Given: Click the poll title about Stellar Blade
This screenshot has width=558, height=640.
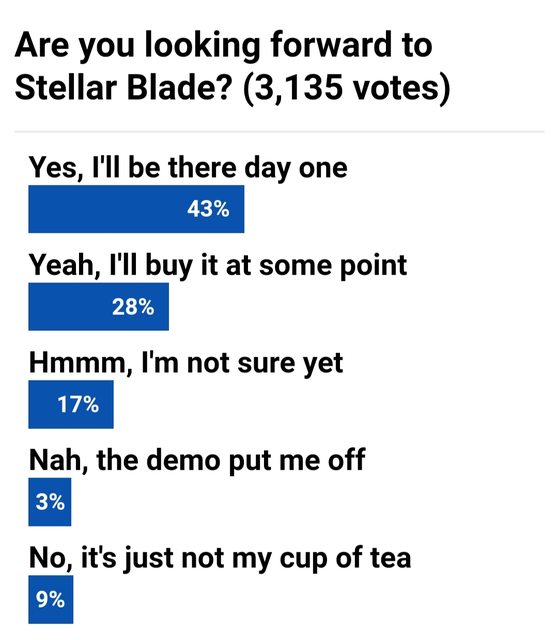Looking at the screenshot, I should coord(232,66).
